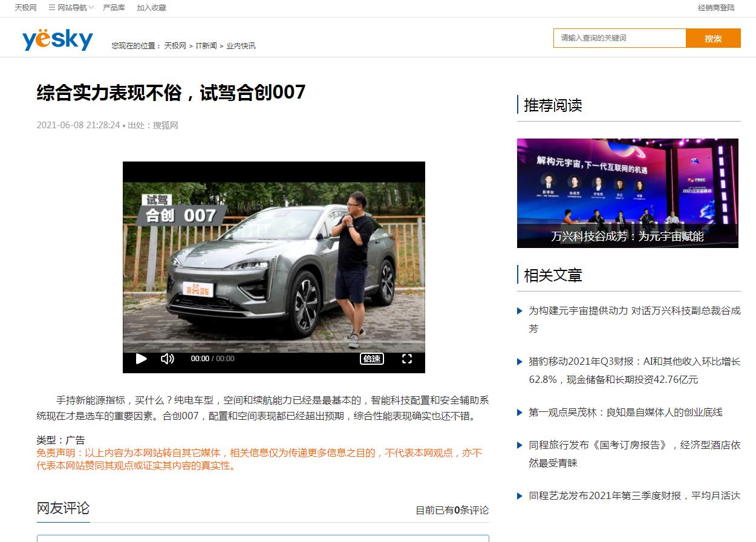Go to 业内快讯 in the breadcrumb
Screen dimensions: 756x542
tap(241, 46)
